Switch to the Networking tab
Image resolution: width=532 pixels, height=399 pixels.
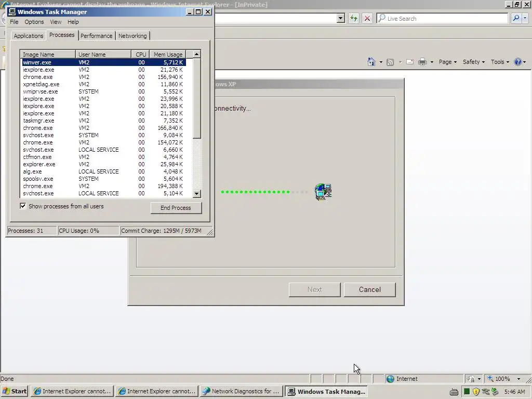(x=132, y=36)
